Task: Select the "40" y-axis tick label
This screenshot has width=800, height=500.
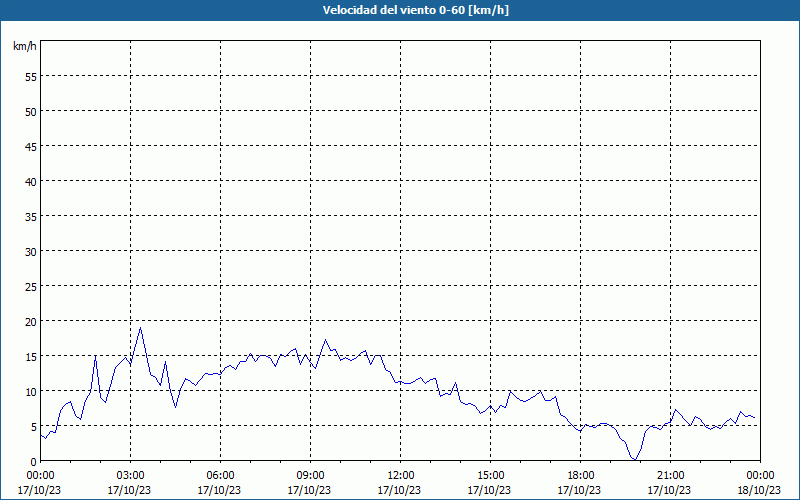Action: click(31, 181)
